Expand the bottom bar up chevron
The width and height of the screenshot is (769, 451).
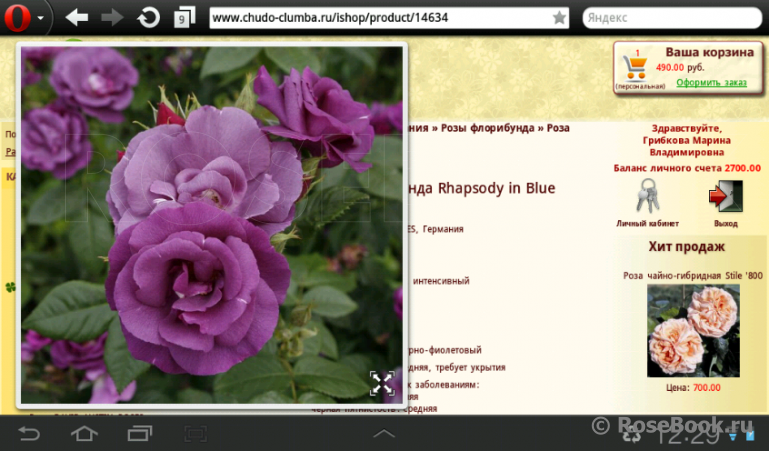pyautogui.click(x=384, y=433)
